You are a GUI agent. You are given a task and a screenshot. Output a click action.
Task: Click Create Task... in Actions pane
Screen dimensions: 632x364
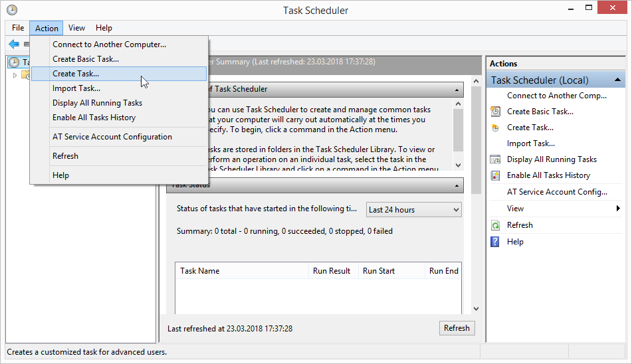click(530, 128)
